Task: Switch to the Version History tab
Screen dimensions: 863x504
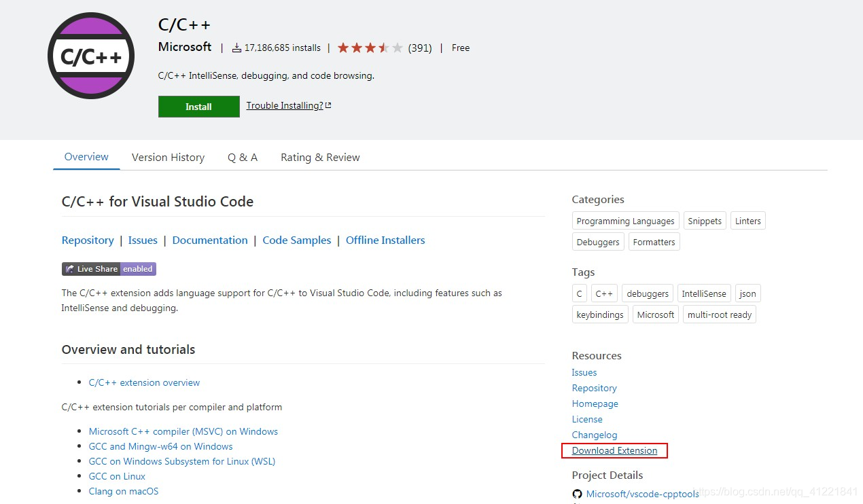Action: click(x=168, y=157)
